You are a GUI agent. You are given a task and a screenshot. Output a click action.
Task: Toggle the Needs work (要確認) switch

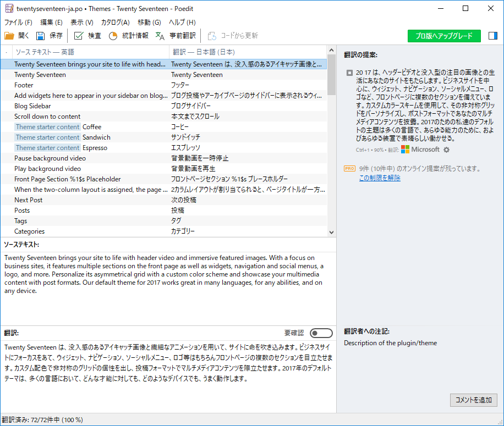pyautogui.click(x=321, y=333)
